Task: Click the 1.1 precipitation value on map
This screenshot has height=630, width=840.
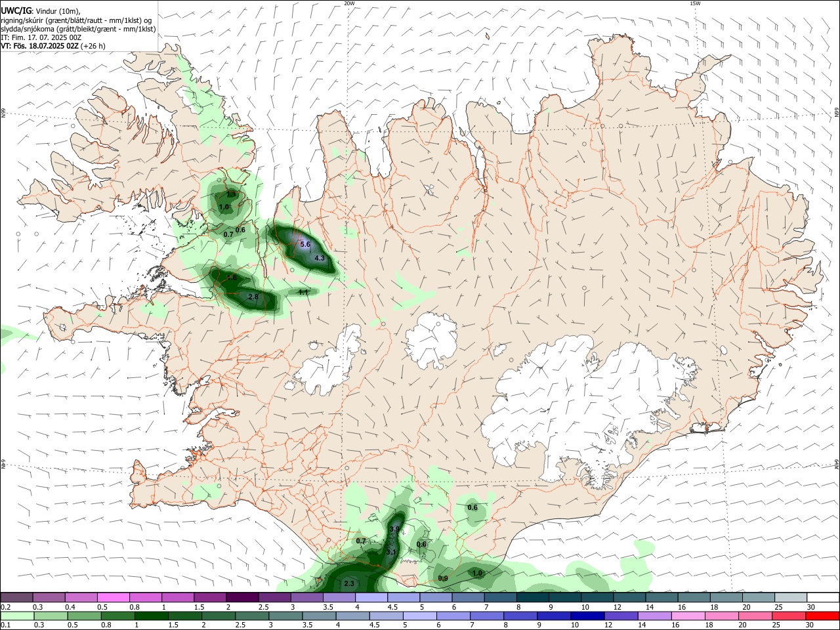Action: (303, 292)
